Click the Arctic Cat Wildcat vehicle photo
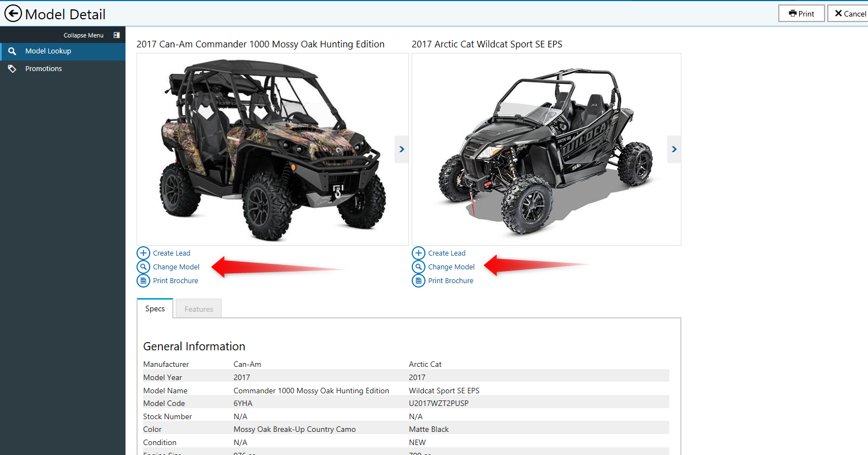 [x=546, y=150]
